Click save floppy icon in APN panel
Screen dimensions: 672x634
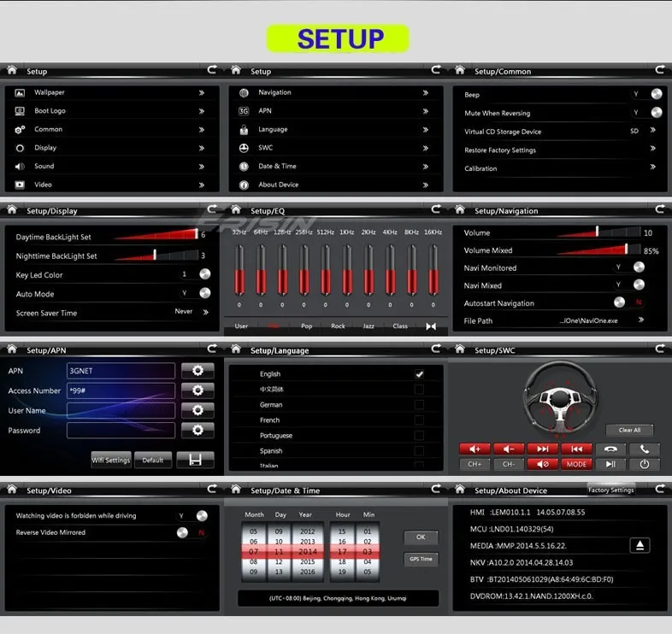[x=195, y=460]
